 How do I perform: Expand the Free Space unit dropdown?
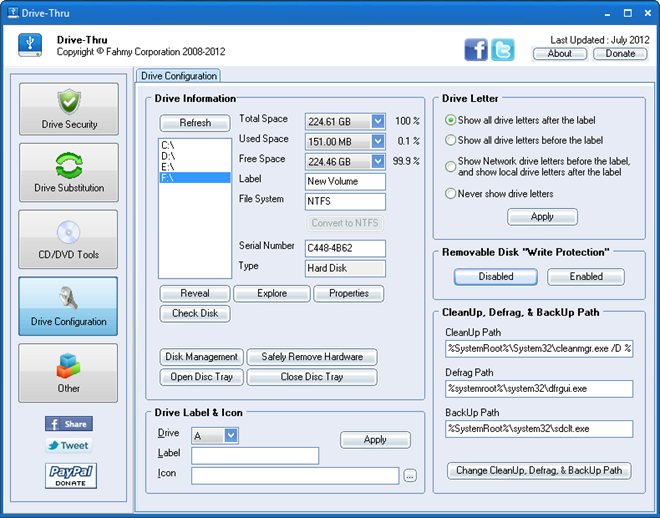377,161
